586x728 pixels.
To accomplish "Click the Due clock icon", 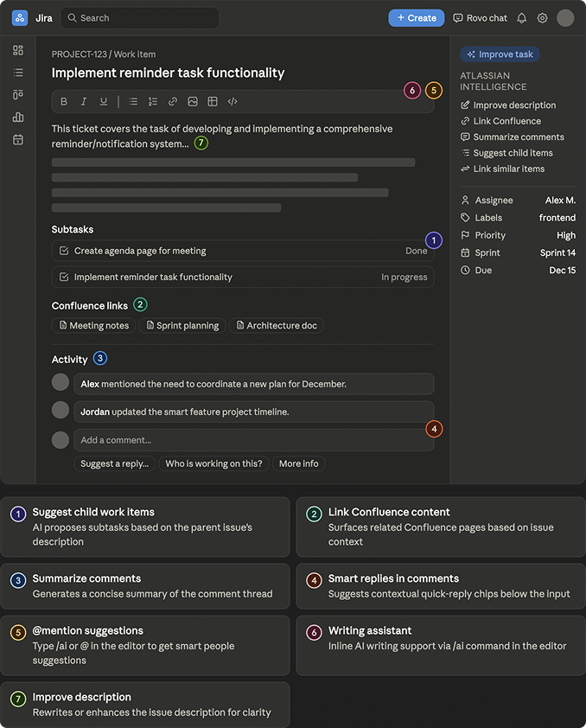I will 465,271.
